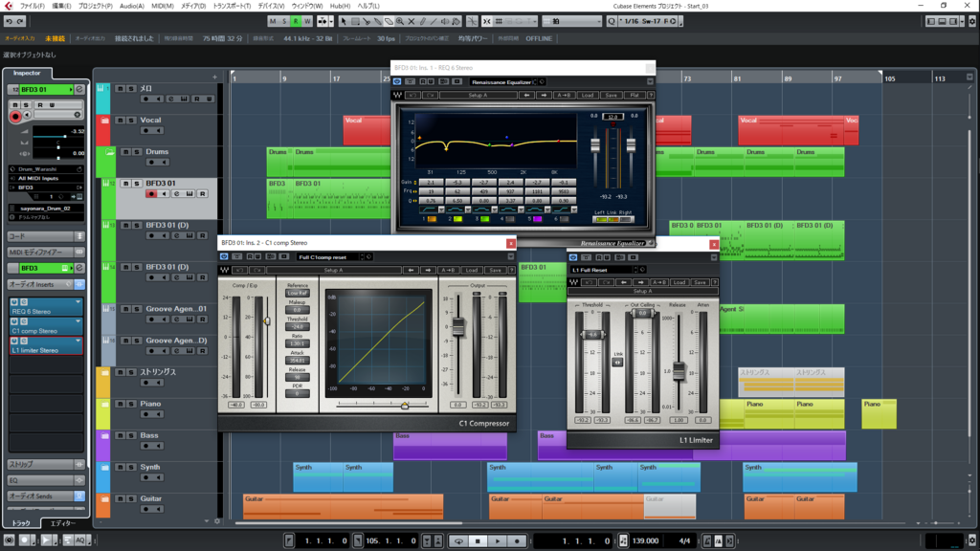The width and height of the screenshot is (980, 551).
Task: Expand the EQ section in Inspector
Action: click(x=45, y=480)
